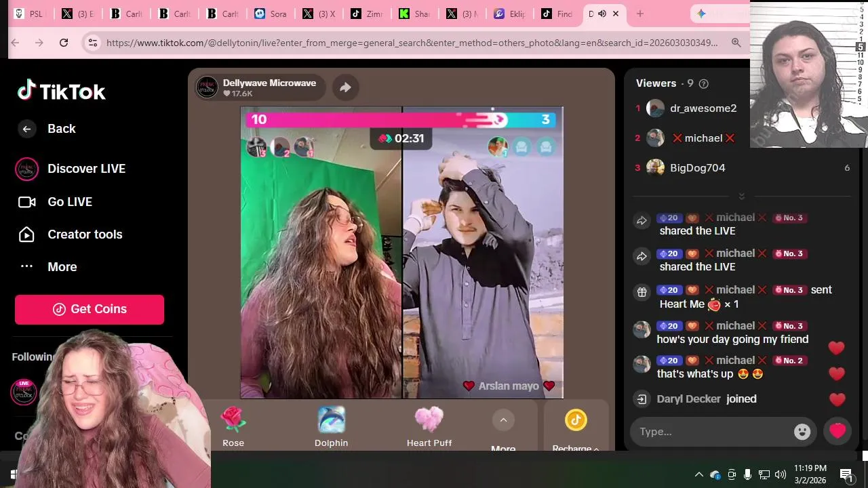The height and width of the screenshot is (488, 868).
Task: Expand more gifts with the chevron
Action: point(503,420)
